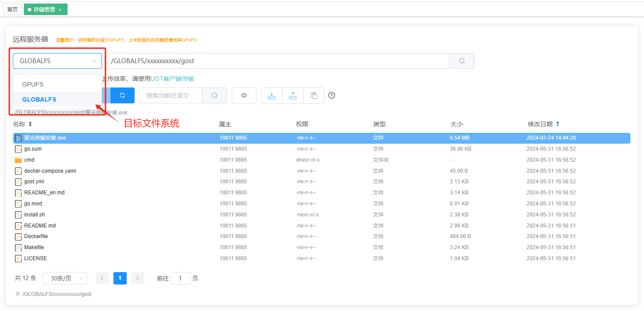Click the file icon of LICENSE
This screenshot has width=644, height=311.
(19, 258)
